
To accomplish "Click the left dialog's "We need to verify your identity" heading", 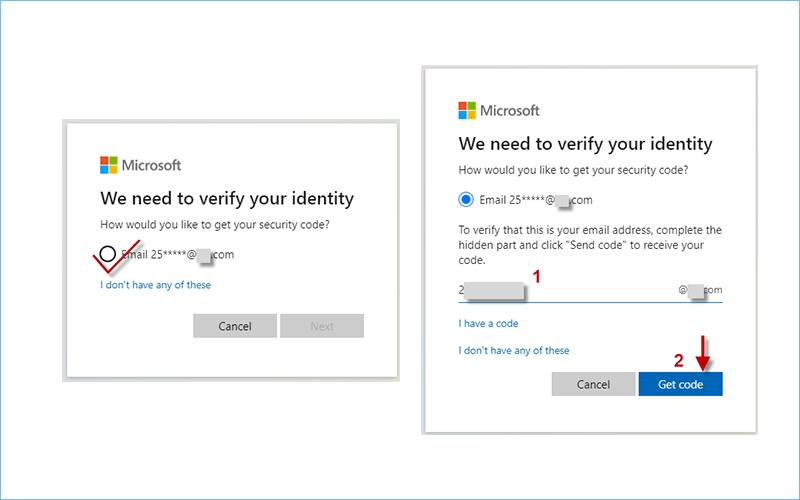I will (x=227, y=198).
